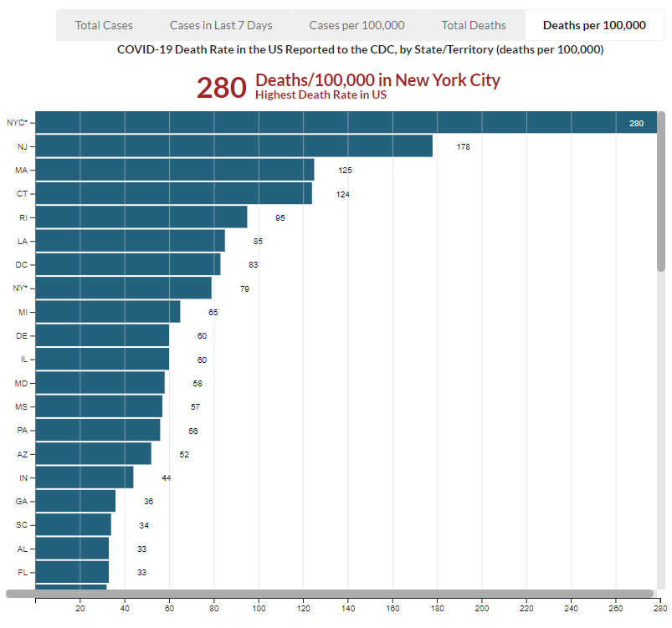The width and height of the screenshot is (672, 628).
Task: Click the CT bar in the chart
Action: point(173,194)
